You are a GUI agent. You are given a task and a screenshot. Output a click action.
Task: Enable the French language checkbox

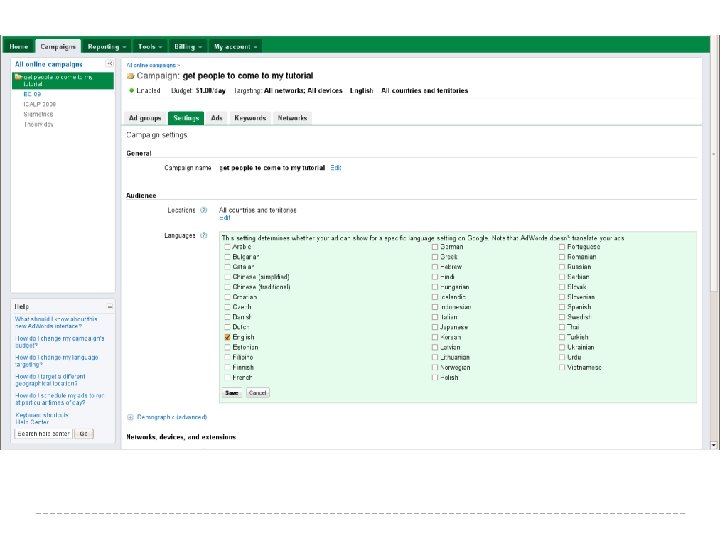227,377
